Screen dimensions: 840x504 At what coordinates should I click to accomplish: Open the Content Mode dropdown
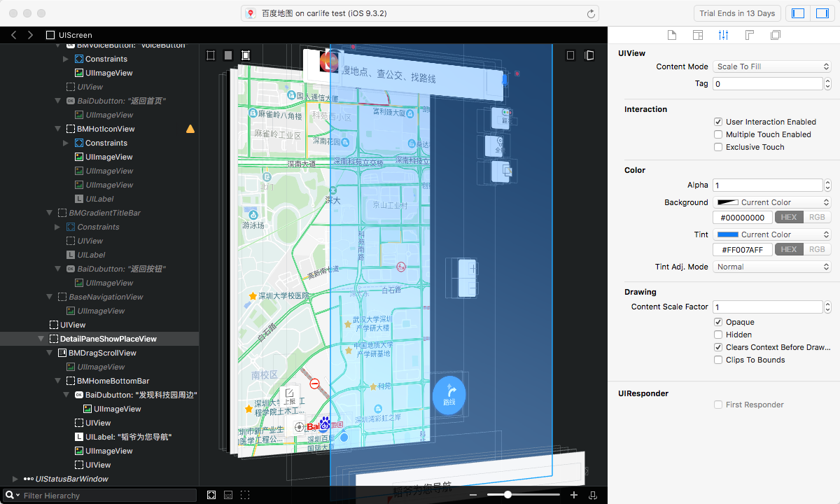click(771, 66)
